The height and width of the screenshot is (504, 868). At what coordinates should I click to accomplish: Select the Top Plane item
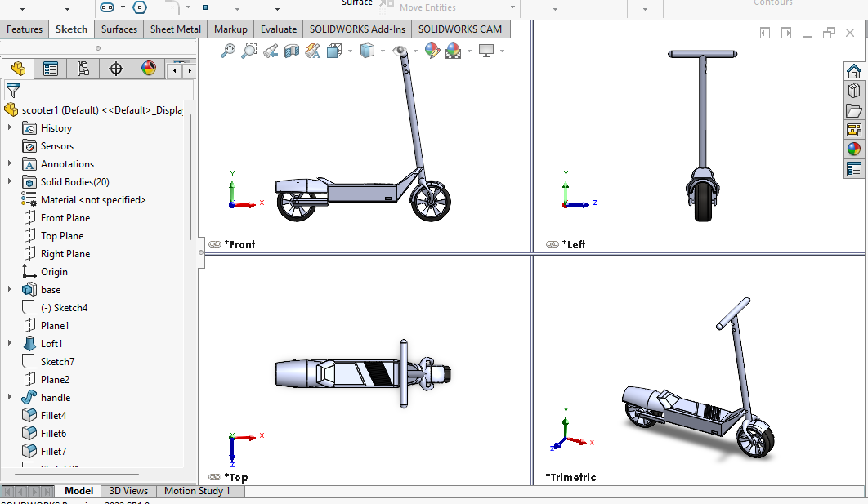[62, 236]
